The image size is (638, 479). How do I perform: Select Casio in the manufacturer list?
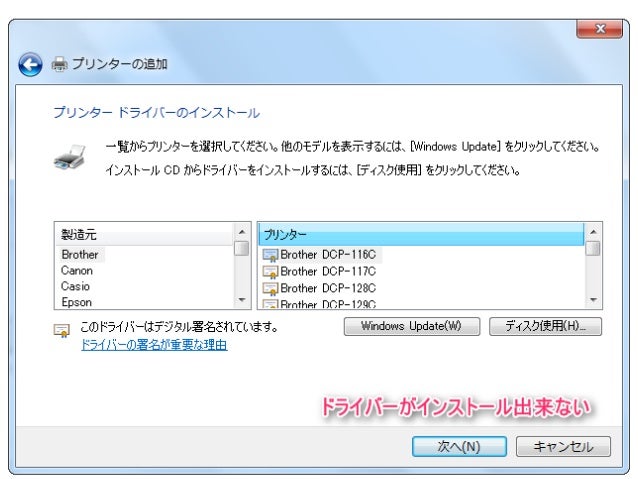[75, 287]
